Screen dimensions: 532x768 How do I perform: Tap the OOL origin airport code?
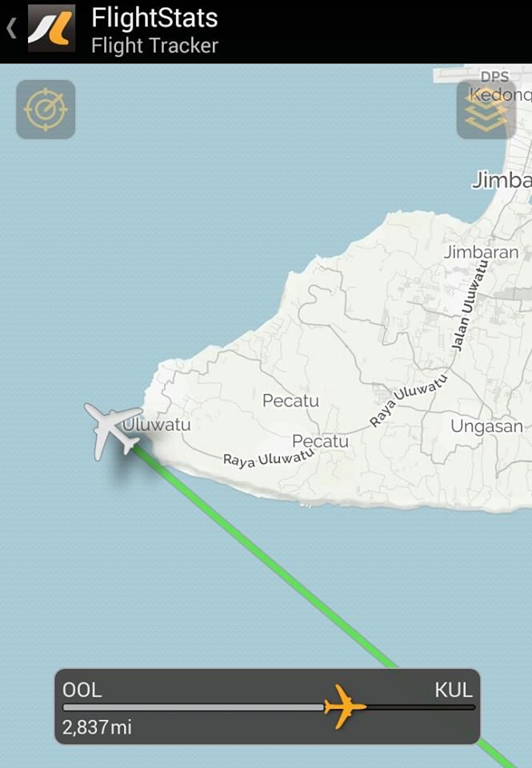point(82,690)
